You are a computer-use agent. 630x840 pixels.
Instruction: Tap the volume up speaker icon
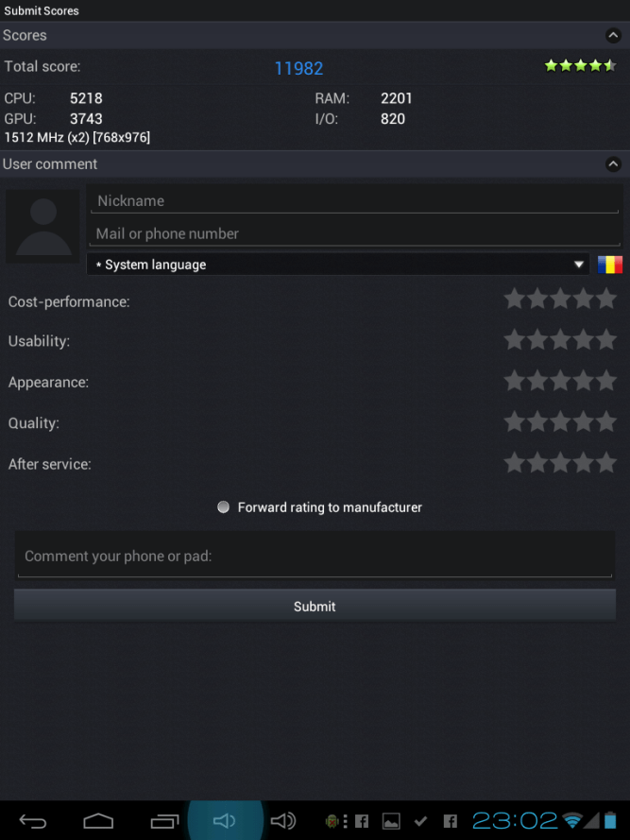pyautogui.click(x=282, y=821)
